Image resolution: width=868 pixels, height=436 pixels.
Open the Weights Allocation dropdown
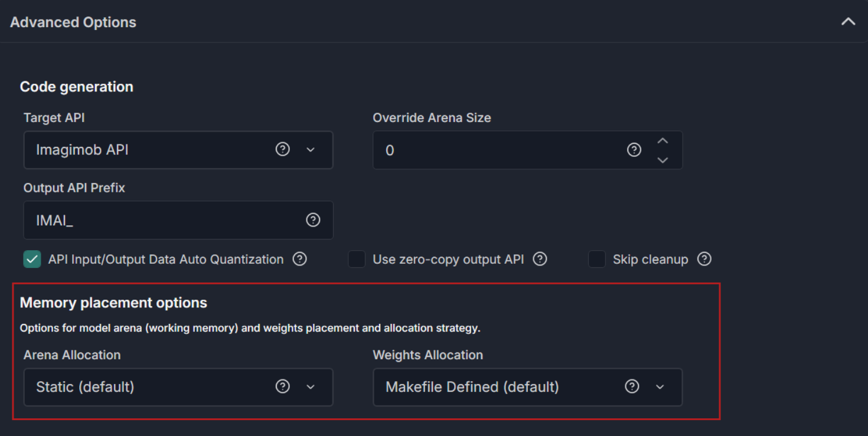[528, 387]
